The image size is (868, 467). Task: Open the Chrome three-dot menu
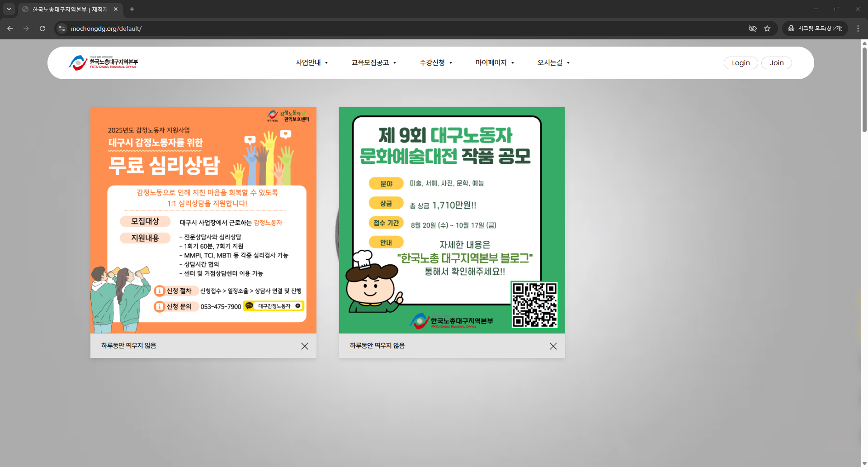[858, 29]
